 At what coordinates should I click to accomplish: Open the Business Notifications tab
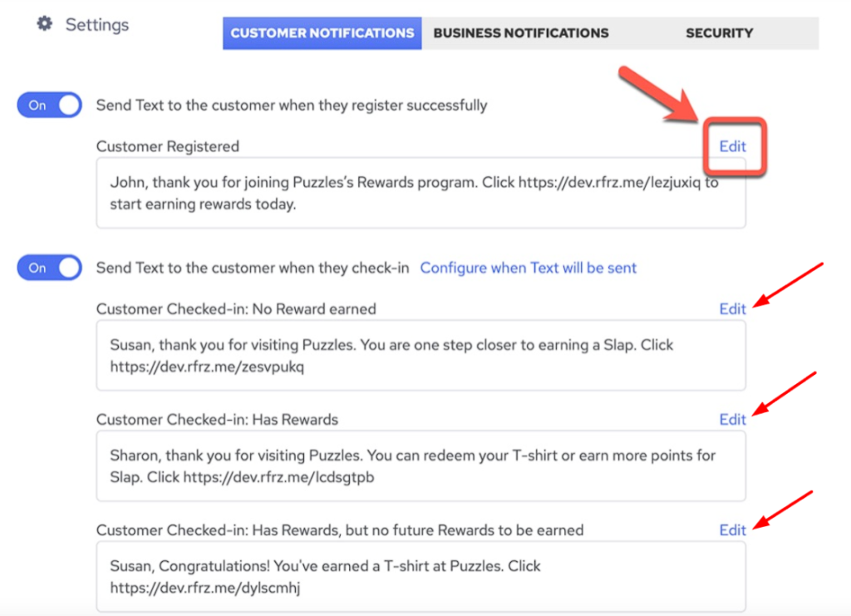coord(521,33)
